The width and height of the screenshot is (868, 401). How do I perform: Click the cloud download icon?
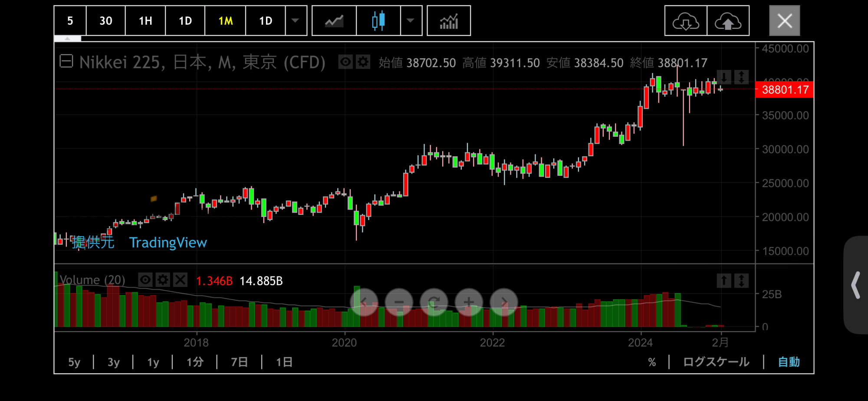[x=685, y=21]
